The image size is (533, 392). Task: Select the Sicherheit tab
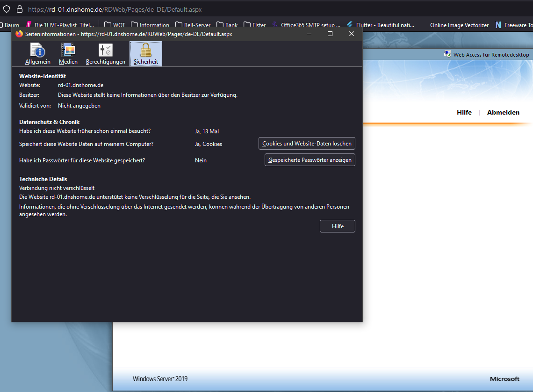click(x=146, y=54)
